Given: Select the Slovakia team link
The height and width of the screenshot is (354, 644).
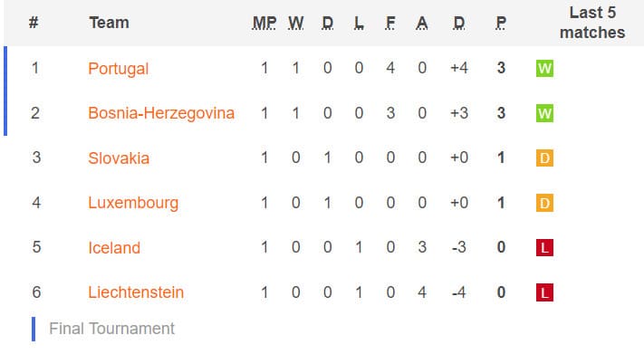Looking at the screenshot, I should (x=119, y=158).
